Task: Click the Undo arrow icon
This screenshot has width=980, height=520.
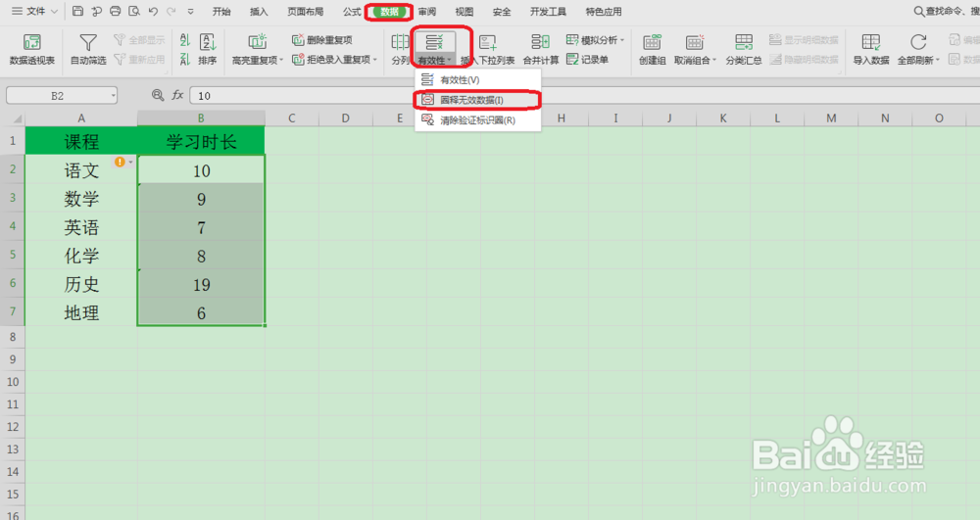Action: pyautogui.click(x=153, y=11)
